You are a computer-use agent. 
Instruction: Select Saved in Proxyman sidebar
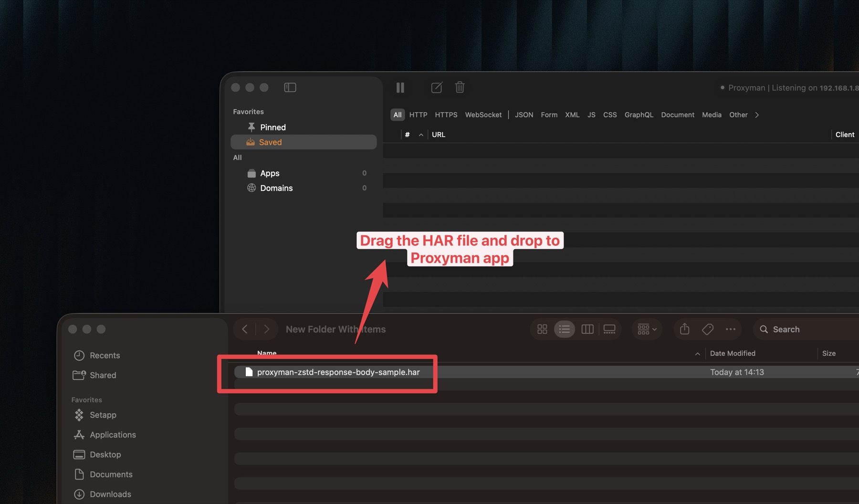304,142
